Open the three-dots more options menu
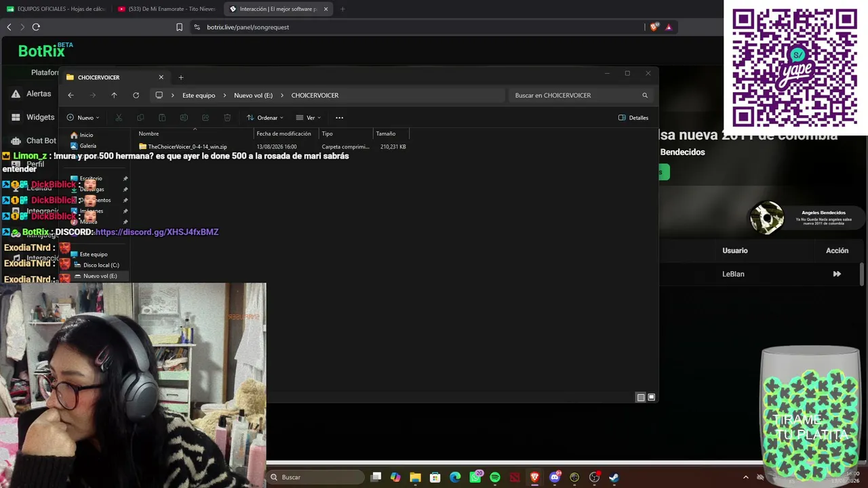 tap(339, 118)
